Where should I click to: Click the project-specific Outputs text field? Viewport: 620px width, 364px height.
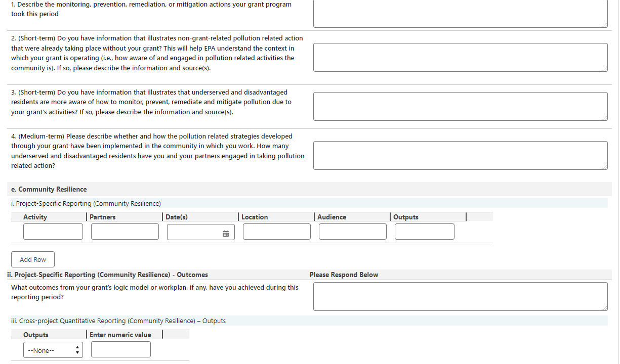point(425,232)
